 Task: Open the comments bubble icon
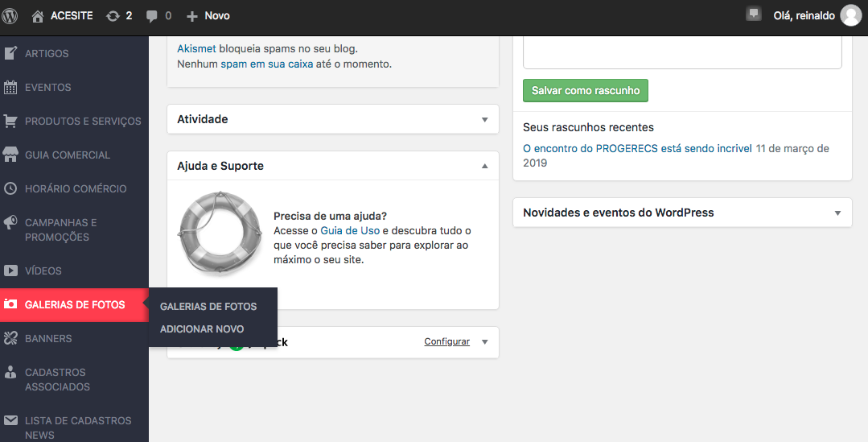click(151, 16)
